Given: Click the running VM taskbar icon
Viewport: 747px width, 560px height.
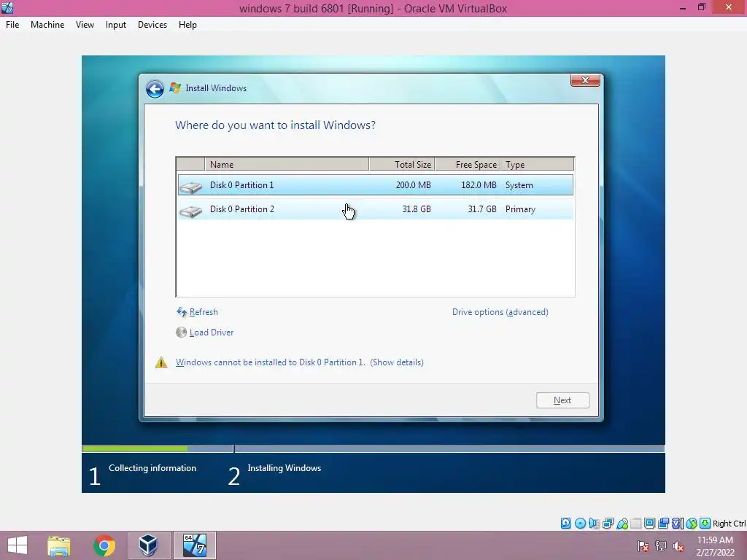Looking at the screenshot, I should point(194,545).
